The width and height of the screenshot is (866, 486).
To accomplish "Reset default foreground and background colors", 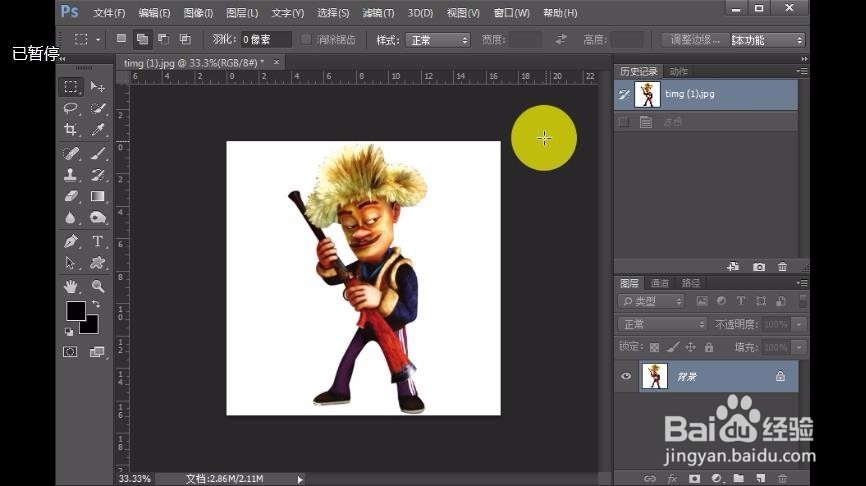I will pos(69,332).
